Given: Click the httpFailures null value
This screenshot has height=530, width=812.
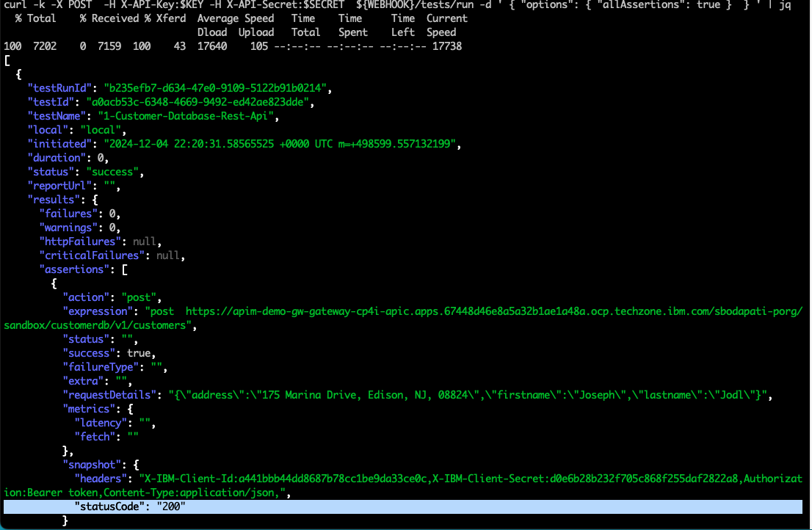Looking at the screenshot, I should [x=145, y=242].
